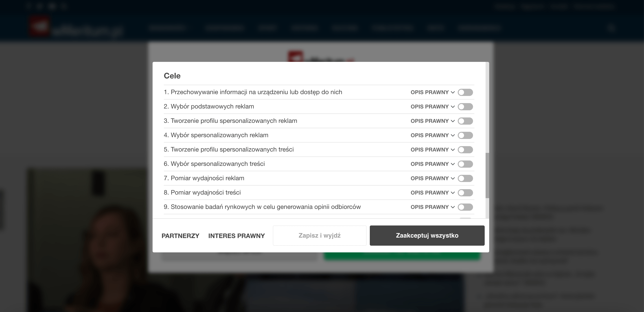This screenshot has height=312, width=644.
Task: Switch to Interes prawny view
Action: (236, 236)
